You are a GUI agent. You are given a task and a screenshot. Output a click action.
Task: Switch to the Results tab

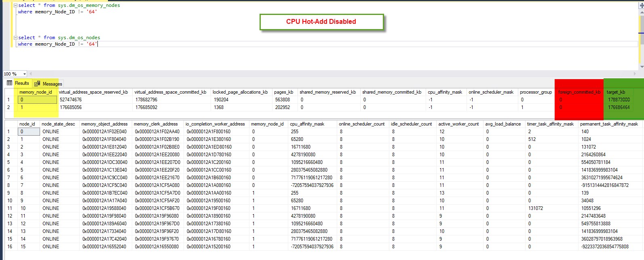22,83
